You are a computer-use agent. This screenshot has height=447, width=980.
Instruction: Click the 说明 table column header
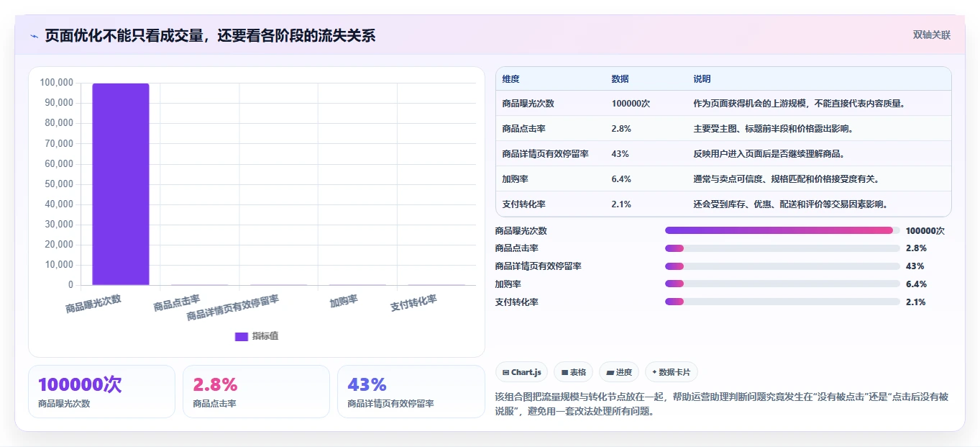(702, 79)
